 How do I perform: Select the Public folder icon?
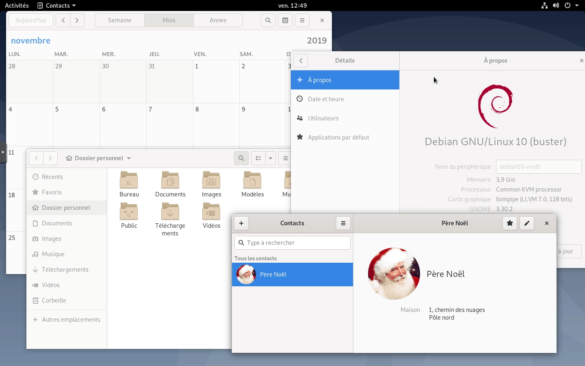coord(129,212)
